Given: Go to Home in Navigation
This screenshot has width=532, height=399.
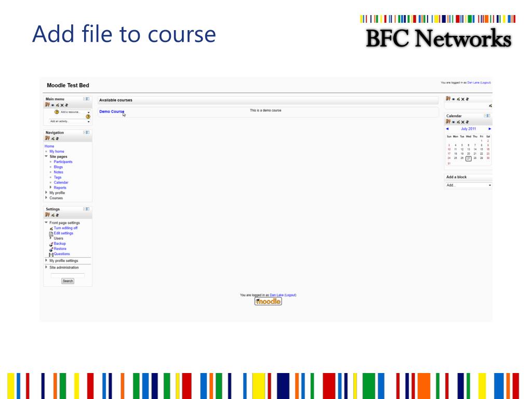Looking at the screenshot, I should (x=49, y=146).
